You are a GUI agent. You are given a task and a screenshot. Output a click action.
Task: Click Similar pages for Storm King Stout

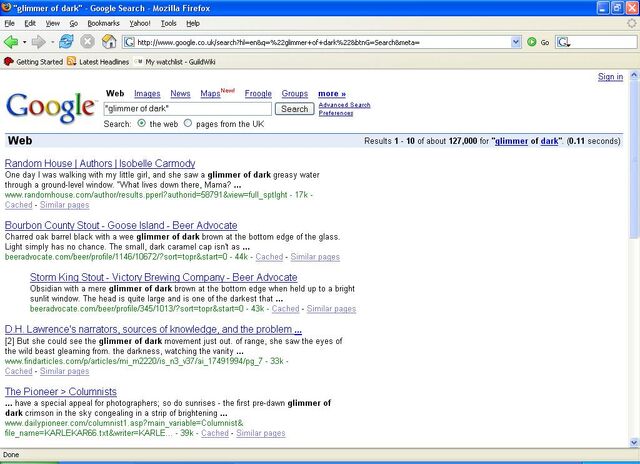[331, 309]
